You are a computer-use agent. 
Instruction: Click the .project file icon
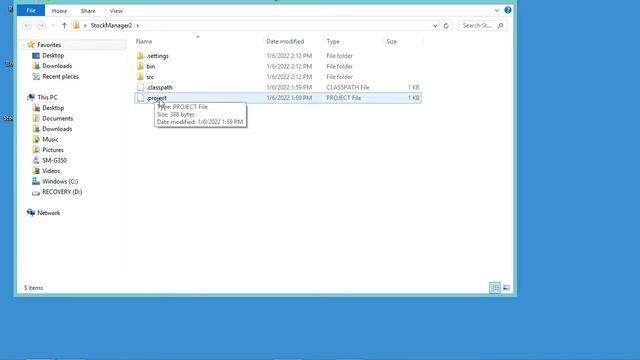click(140, 98)
